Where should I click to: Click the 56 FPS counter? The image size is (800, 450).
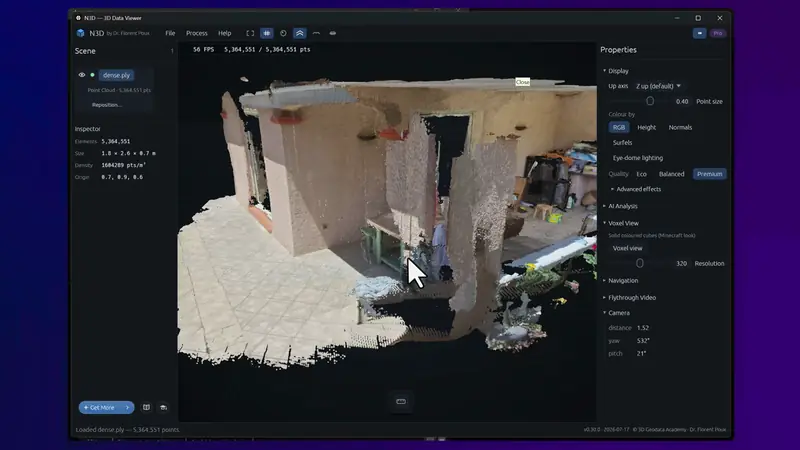coord(204,49)
